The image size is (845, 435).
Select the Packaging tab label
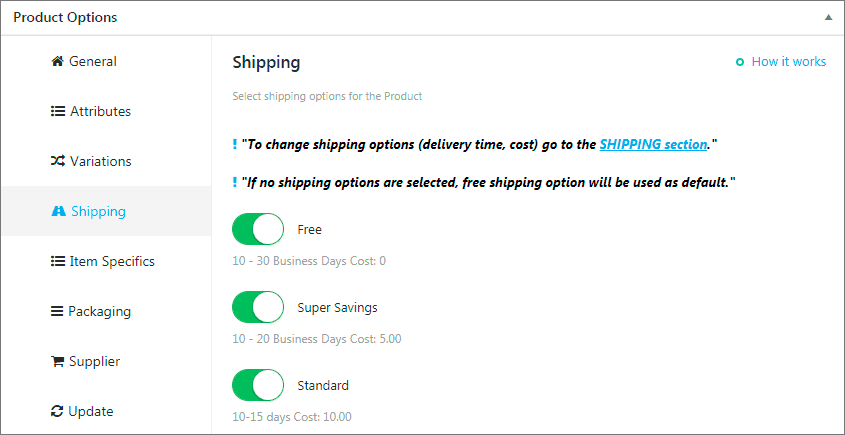[100, 312]
